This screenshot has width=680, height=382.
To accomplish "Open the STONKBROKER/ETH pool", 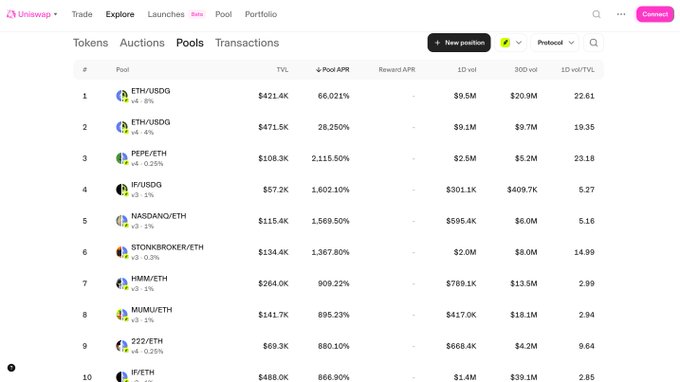I will point(167,247).
